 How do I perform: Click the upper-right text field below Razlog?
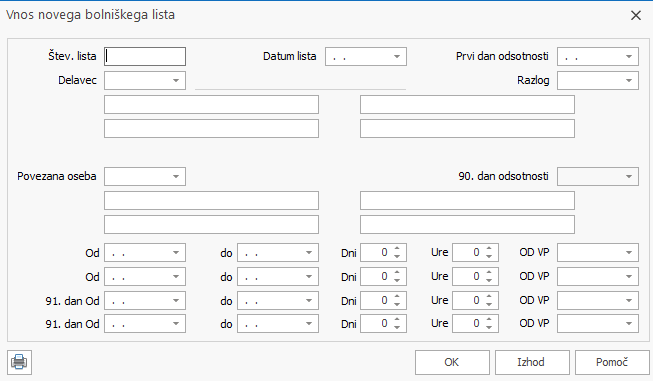467,105
